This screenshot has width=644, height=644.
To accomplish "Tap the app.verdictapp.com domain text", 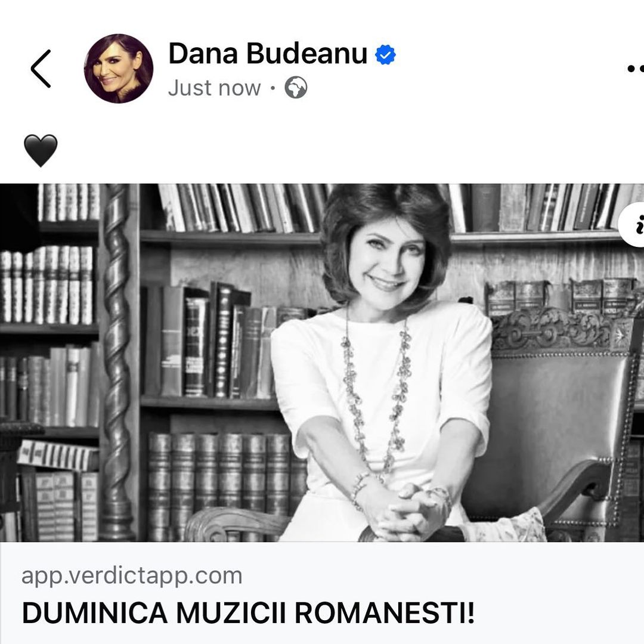I will tap(132, 576).
